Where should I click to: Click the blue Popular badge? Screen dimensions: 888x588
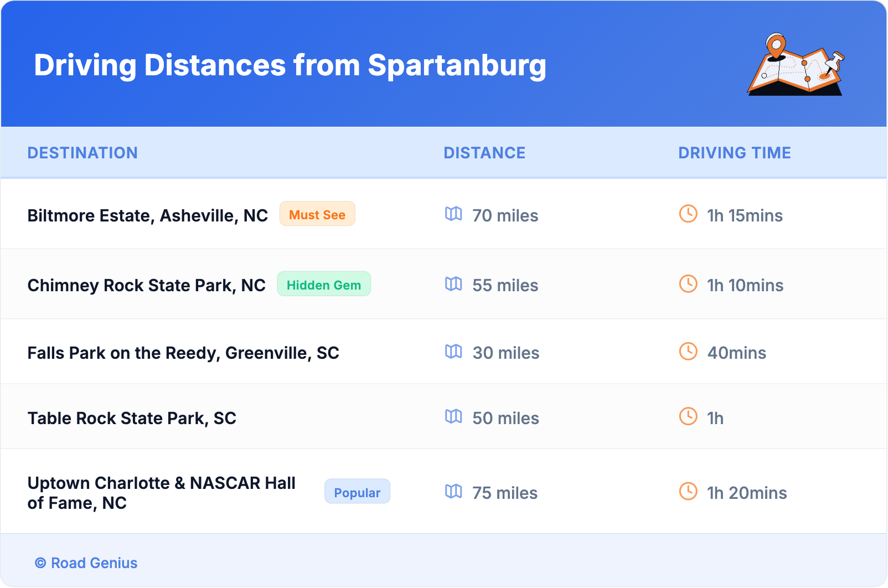coord(357,492)
